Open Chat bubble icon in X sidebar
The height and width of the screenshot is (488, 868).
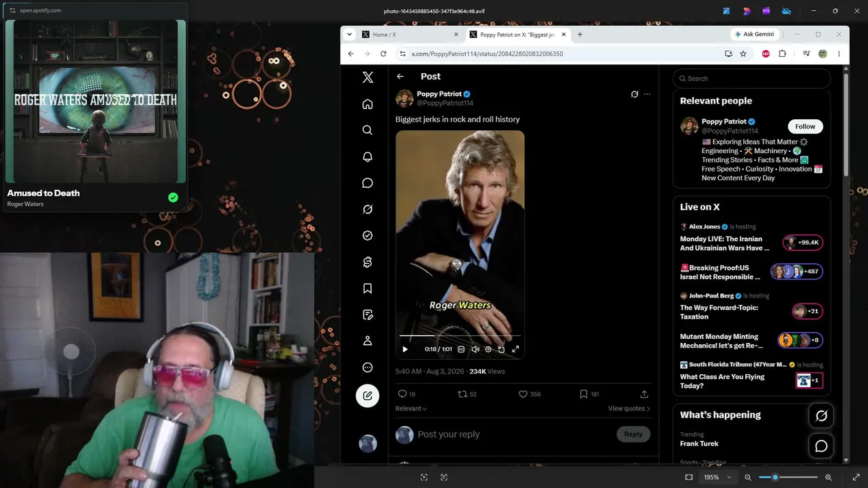pos(368,183)
